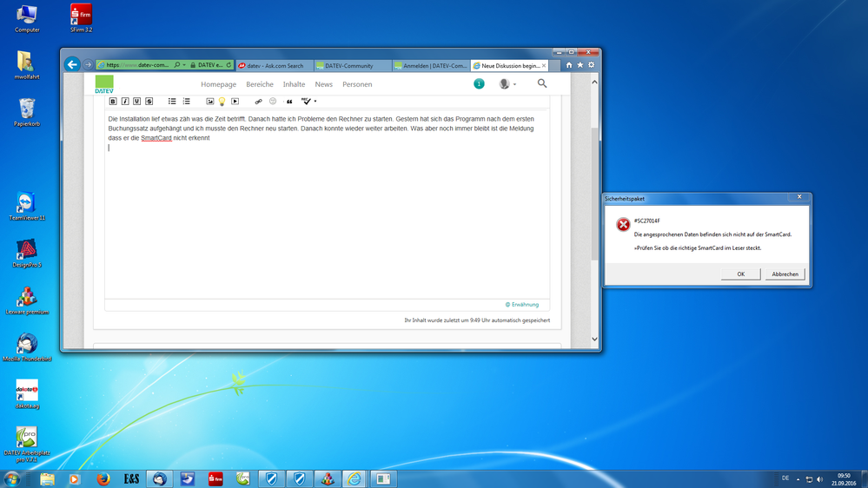Toggle italic formatting in the editor
The width and height of the screenshot is (868, 488).
pyautogui.click(x=125, y=102)
